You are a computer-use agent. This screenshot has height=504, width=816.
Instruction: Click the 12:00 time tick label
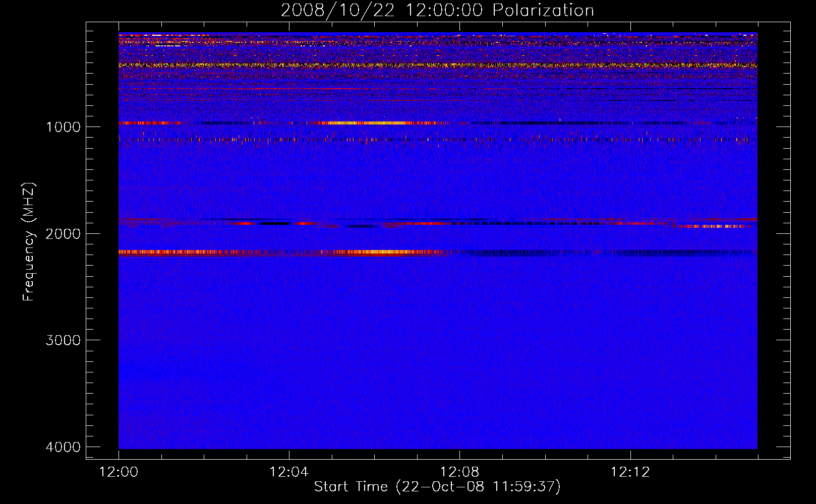click(x=119, y=472)
